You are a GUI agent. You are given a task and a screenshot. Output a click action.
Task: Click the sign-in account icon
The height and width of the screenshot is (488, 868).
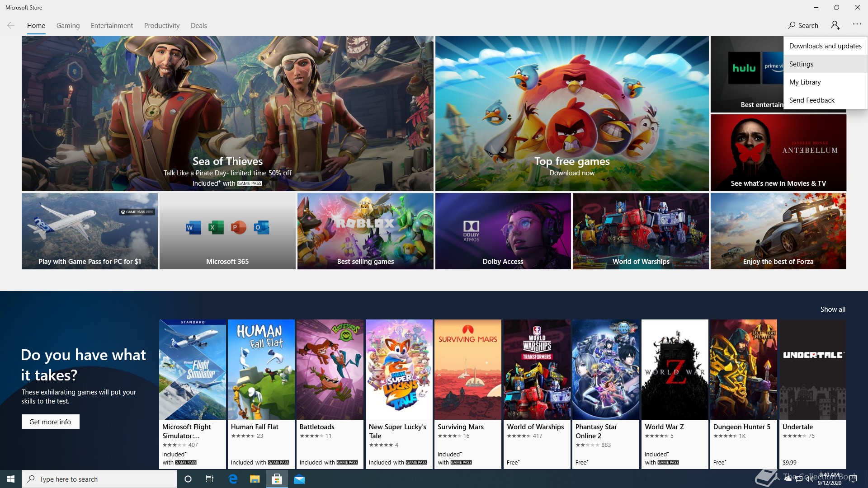pos(835,25)
